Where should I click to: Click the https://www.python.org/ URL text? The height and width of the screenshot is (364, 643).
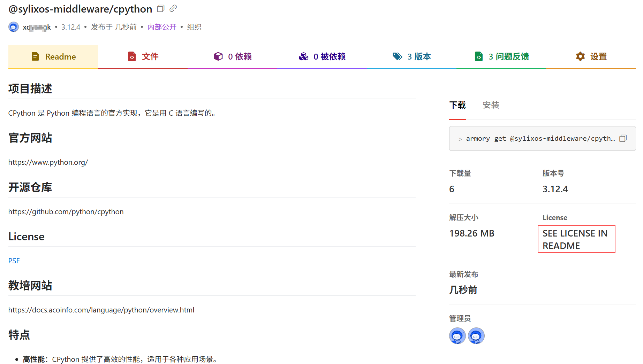(48, 162)
